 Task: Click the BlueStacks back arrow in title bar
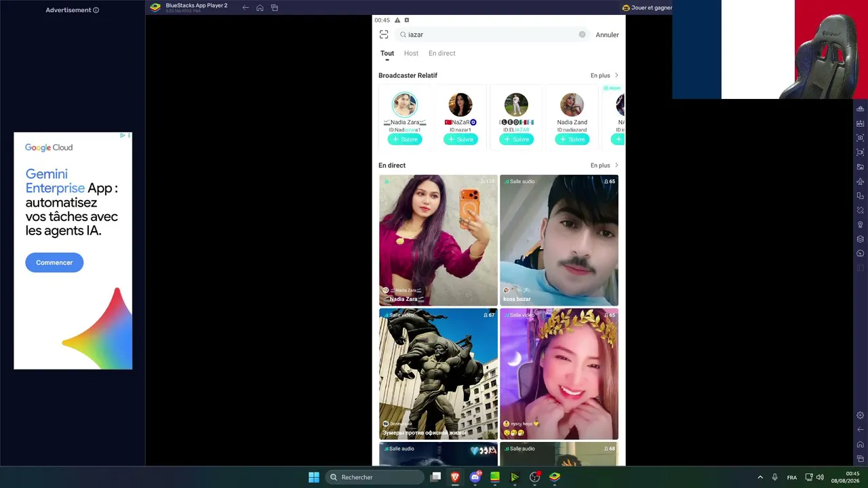click(245, 7)
